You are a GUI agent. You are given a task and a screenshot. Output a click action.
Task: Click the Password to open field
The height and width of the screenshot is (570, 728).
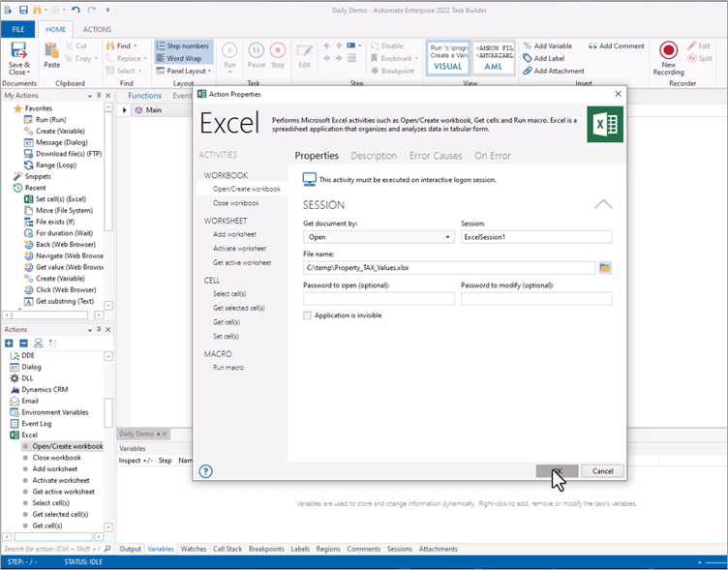(379, 299)
